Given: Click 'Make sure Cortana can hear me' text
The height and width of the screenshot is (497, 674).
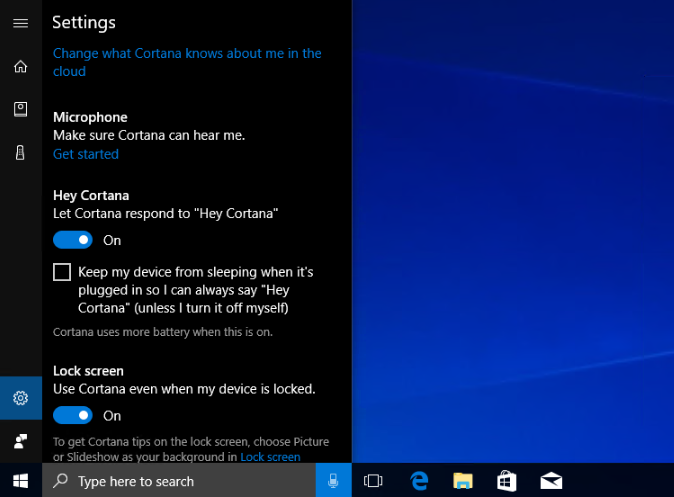Looking at the screenshot, I should coord(149,135).
